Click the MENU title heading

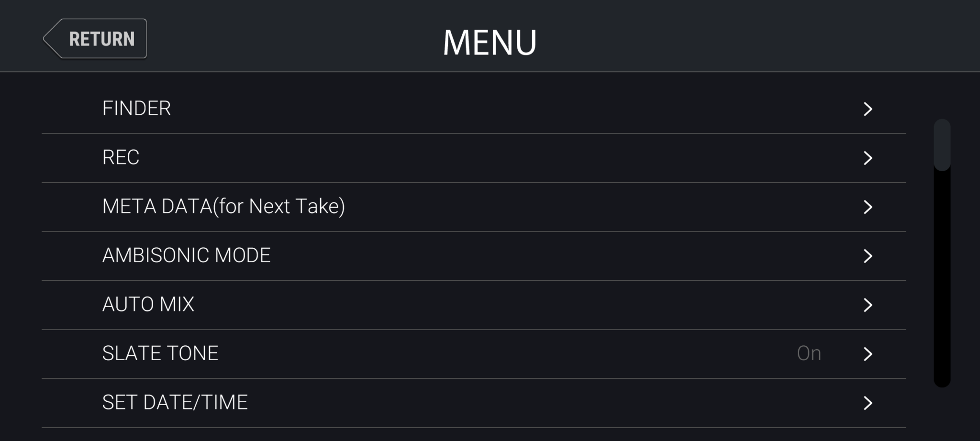490,42
